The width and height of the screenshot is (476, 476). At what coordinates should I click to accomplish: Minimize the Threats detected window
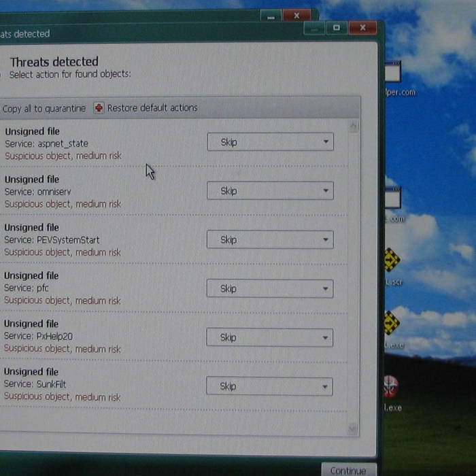(x=314, y=29)
